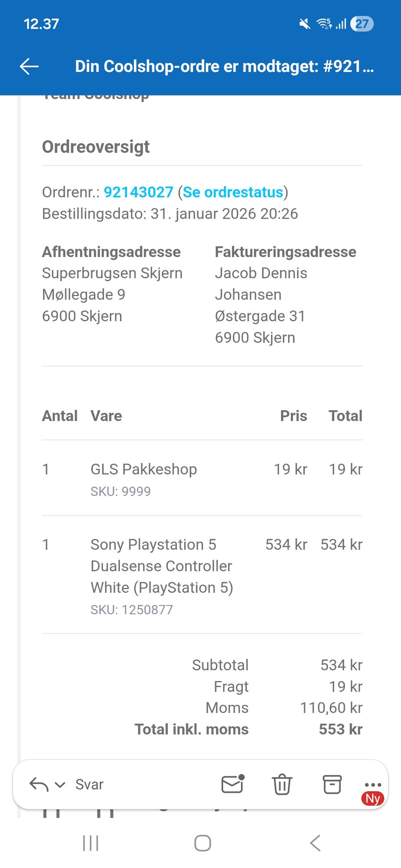
Task: Open Android recent apps button
Action: coord(91,843)
